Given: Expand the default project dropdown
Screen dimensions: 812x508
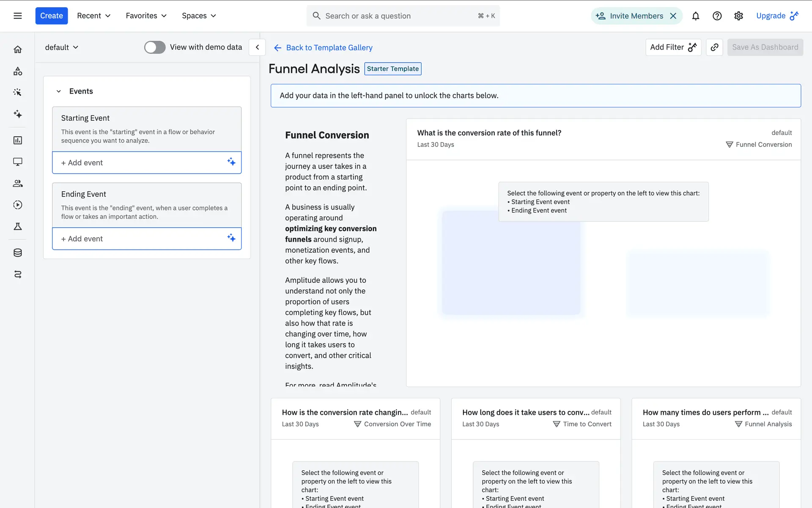Looking at the screenshot, I should (62, 47).
